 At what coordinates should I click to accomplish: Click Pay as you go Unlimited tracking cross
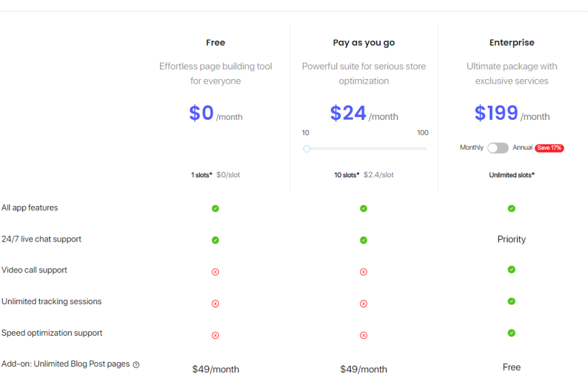tap(363, 304)
